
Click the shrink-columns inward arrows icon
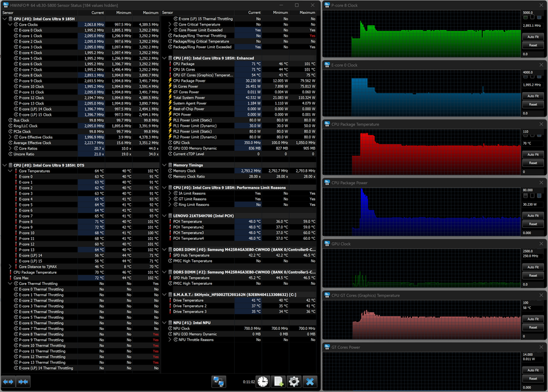pyautogui.click(x=23, y=382)
